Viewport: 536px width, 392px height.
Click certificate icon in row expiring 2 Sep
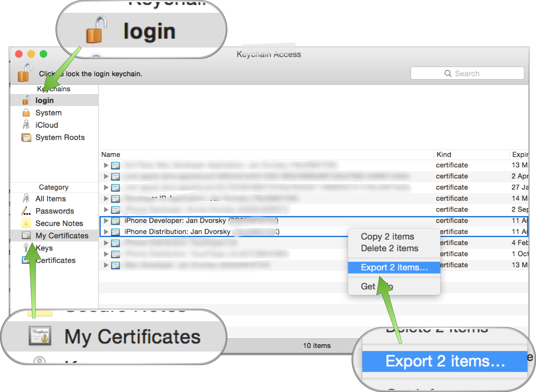(x=115, y=210)
